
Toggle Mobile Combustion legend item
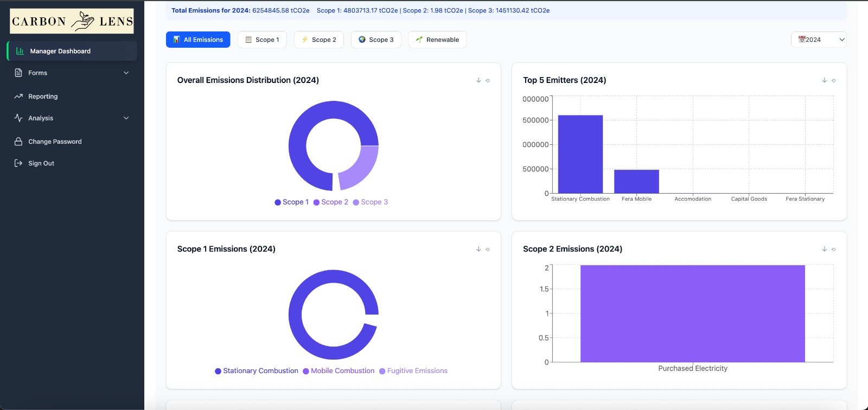tap(339, 371)
